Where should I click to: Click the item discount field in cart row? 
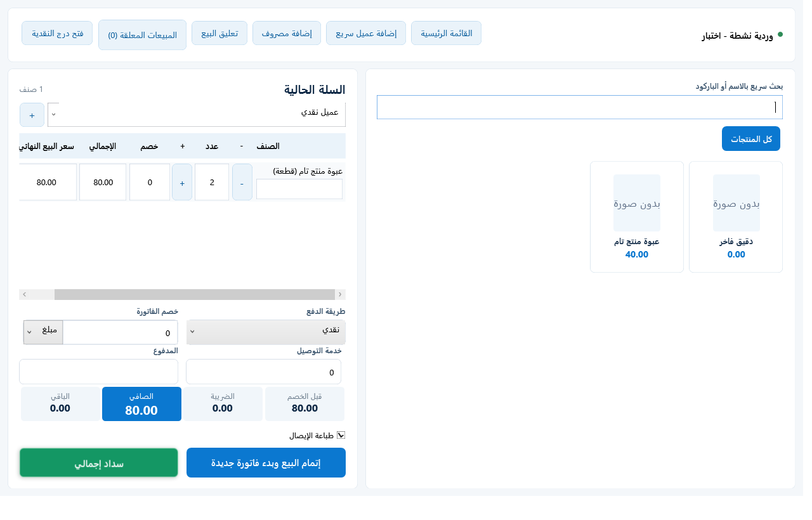click(150, 182)
